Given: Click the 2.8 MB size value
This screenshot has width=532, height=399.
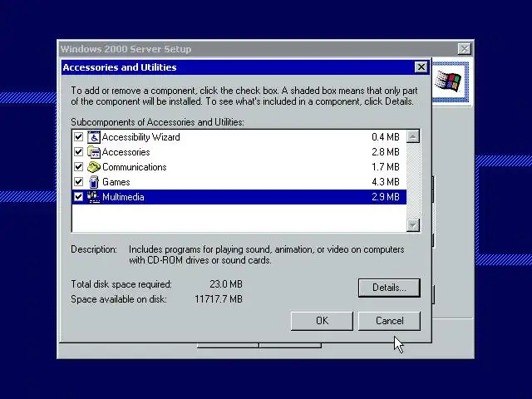Looking at the screenshot, I should (x=386, y=152).
